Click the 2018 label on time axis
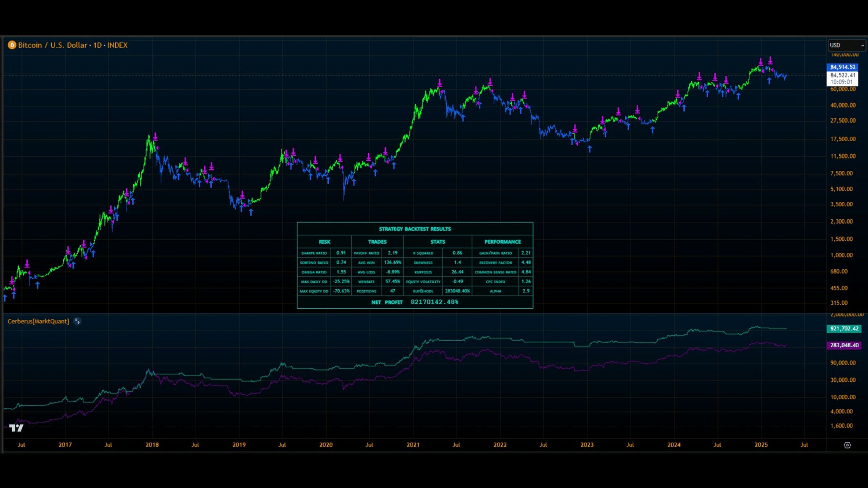The width and height of the screenshot is (868, 488). pos(152,445)
